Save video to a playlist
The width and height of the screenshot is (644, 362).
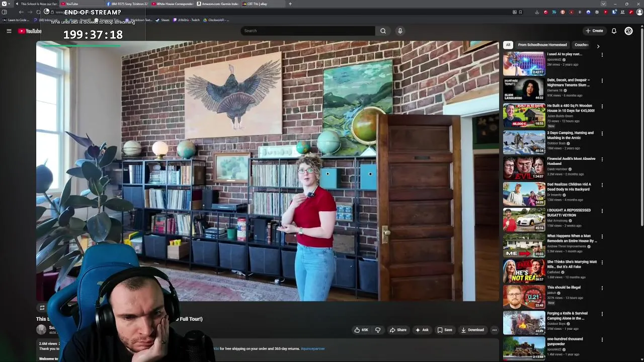tap(444, 330)
